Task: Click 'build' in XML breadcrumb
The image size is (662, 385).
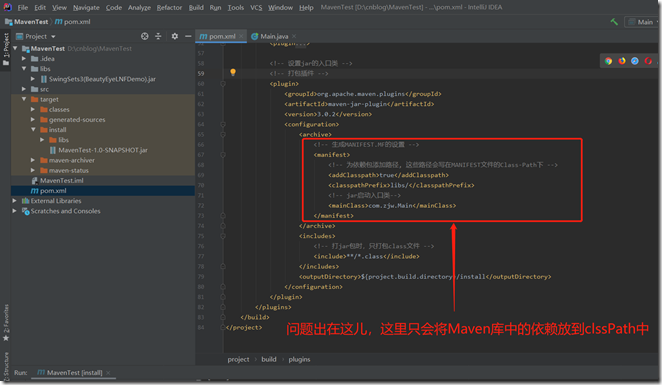Action: (x=269, y=359)
